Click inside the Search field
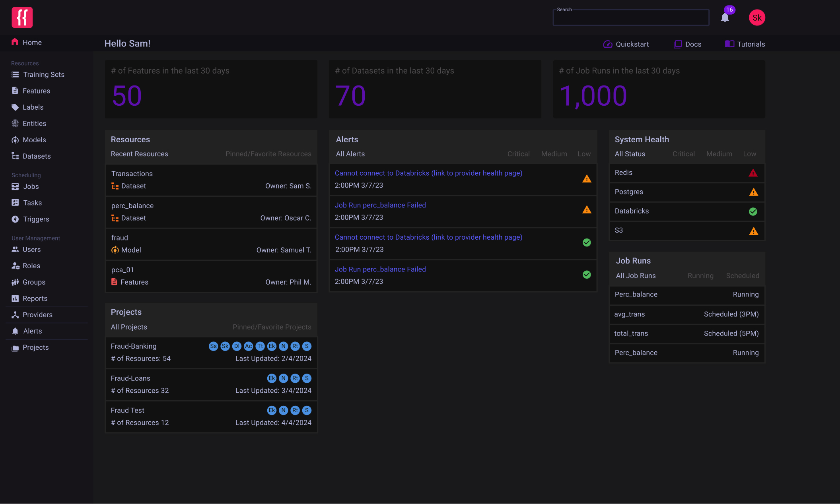This screenshot has width=840, height=504. (x=630, y=17)
